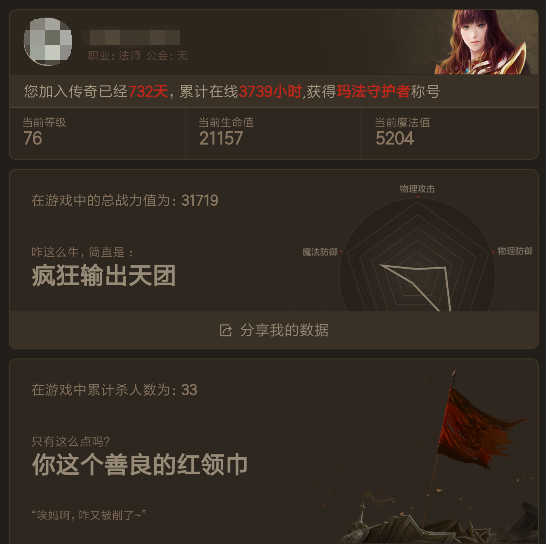The width and height of the screenshot is (546, 544).
Task: Select the 当前等级 76 stat cell
Action: click(98, 133)
